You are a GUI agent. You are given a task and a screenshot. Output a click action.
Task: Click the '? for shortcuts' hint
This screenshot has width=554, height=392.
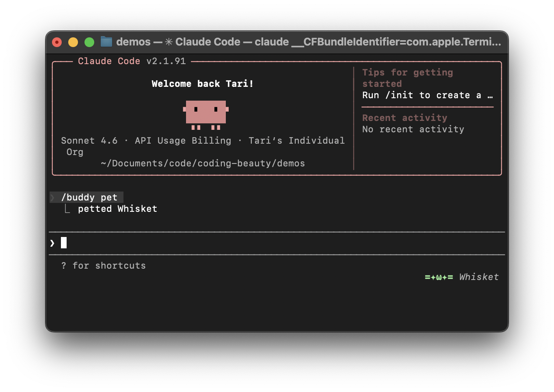coord(104,266)
